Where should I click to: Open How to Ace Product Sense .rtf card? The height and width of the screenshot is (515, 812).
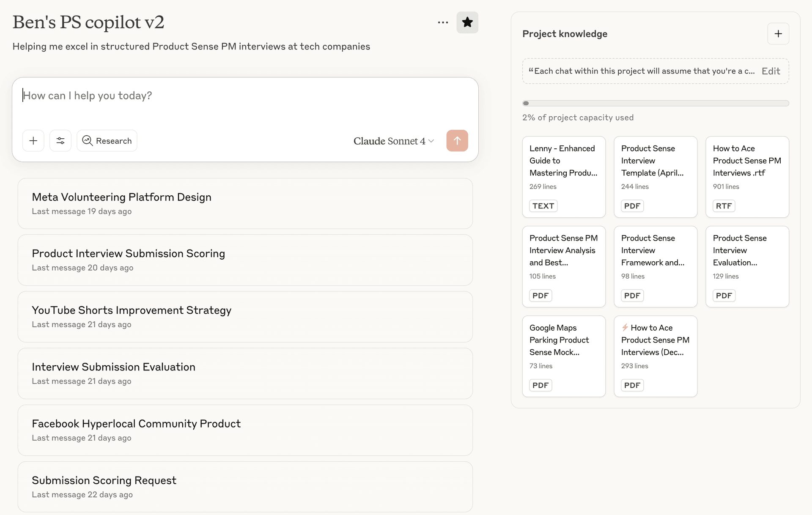(747, 177)
